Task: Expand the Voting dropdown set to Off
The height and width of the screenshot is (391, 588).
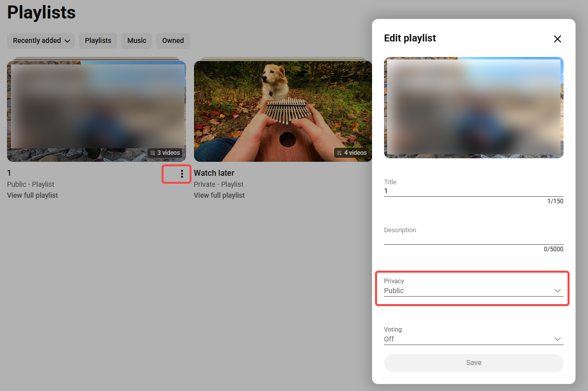Action: (x=472, y=339)
